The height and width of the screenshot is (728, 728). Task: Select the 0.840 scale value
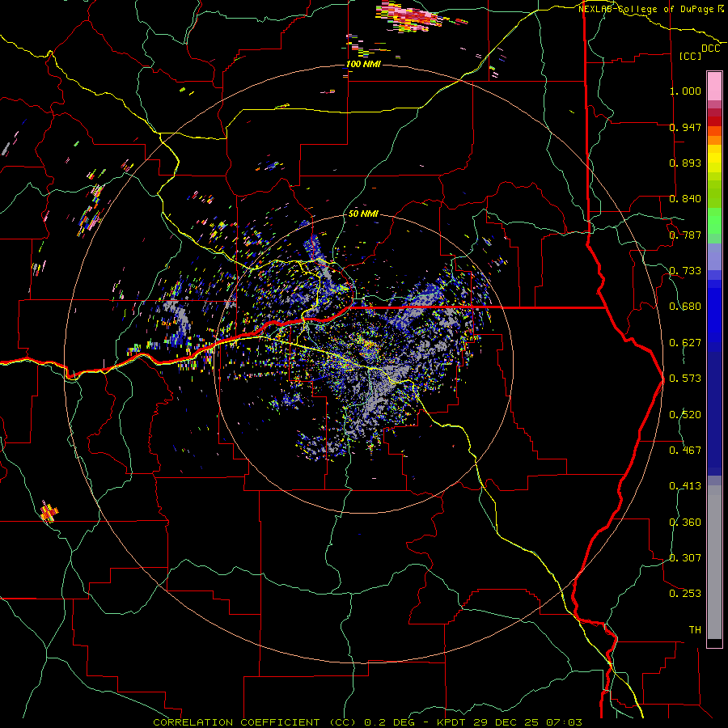(x=685, y=199)
